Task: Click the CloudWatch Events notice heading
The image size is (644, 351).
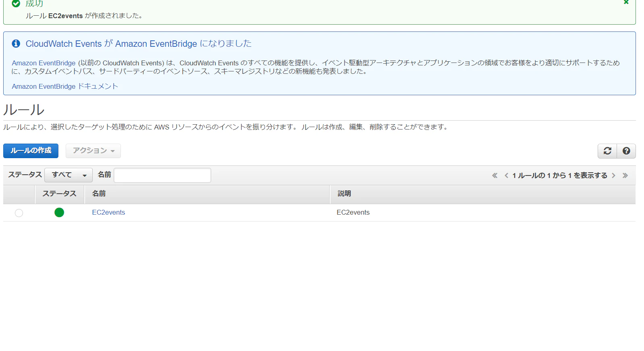Action: [x=139, y=44]
